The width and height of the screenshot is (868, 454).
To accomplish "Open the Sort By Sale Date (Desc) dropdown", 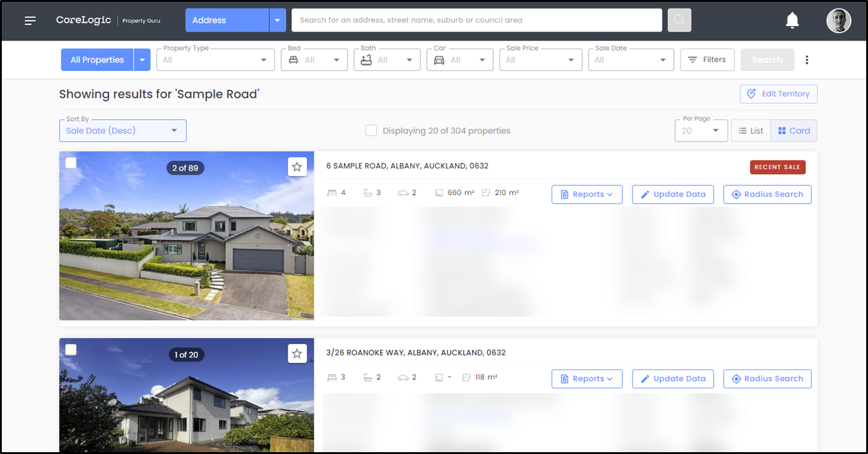I will [123, 131].
